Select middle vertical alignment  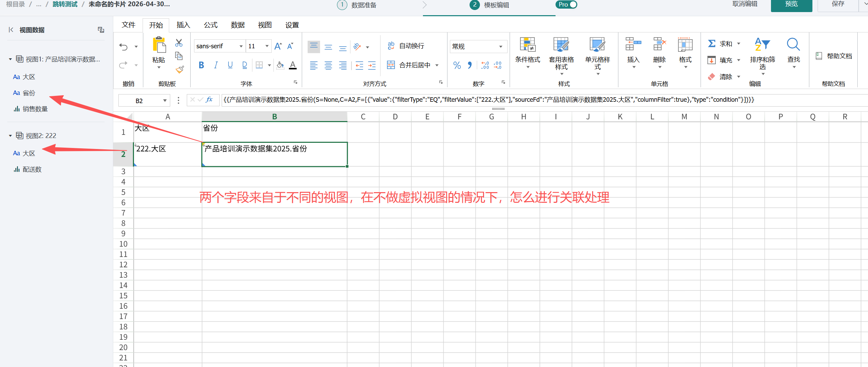pyautogui.click(x=328, y=47)
